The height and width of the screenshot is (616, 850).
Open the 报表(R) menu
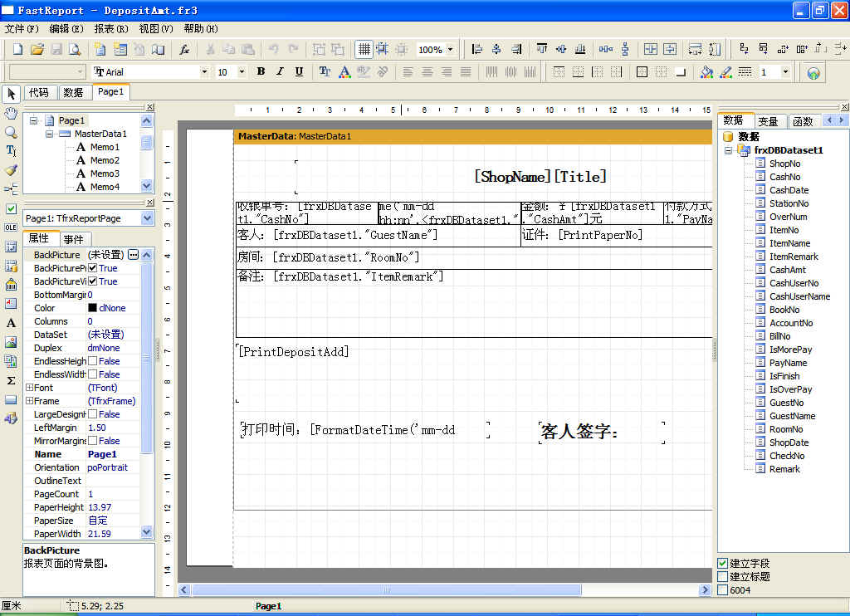pos(111,29)
